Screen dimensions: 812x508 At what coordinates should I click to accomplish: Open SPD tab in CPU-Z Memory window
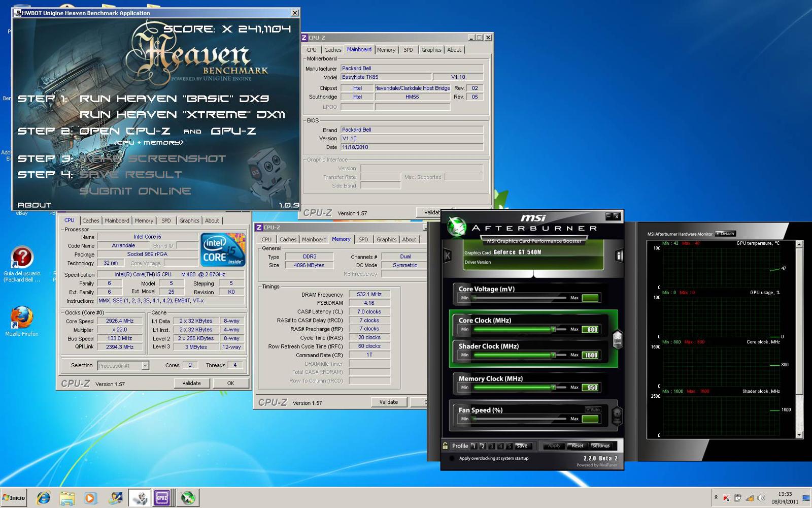pyautogui.click(x=363, y=239)
